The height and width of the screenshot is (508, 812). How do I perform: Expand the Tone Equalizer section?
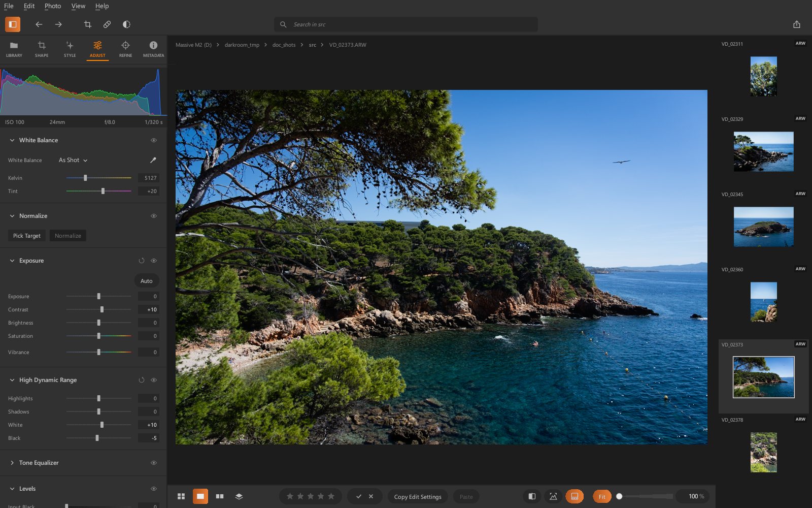[x=12, y=463]
